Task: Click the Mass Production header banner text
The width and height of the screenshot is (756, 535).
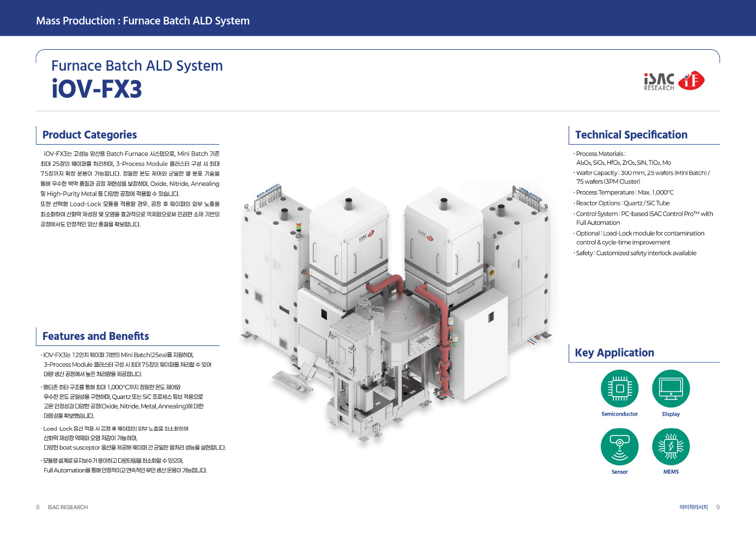Action: pyautogui.click(x=143, y=21)
